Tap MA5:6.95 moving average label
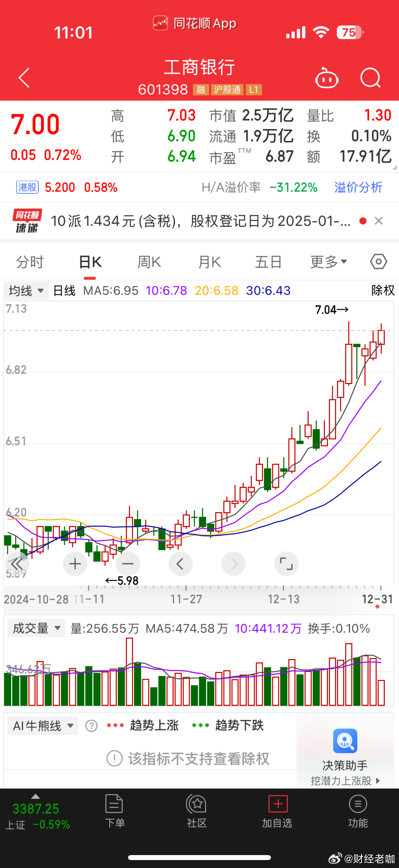Image resolution: width=399 pixels, height=868 pixels. 111,290
